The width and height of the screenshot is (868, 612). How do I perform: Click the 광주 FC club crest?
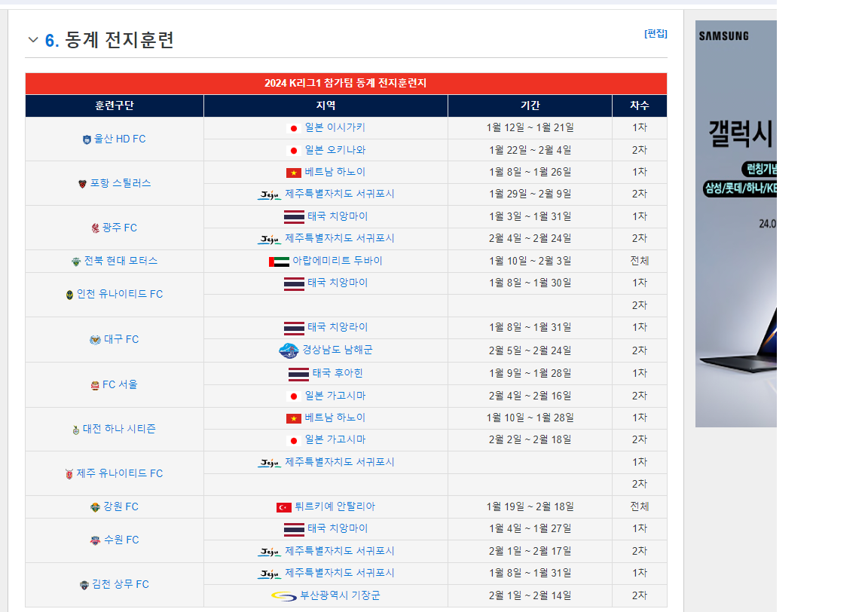(95, 228)
